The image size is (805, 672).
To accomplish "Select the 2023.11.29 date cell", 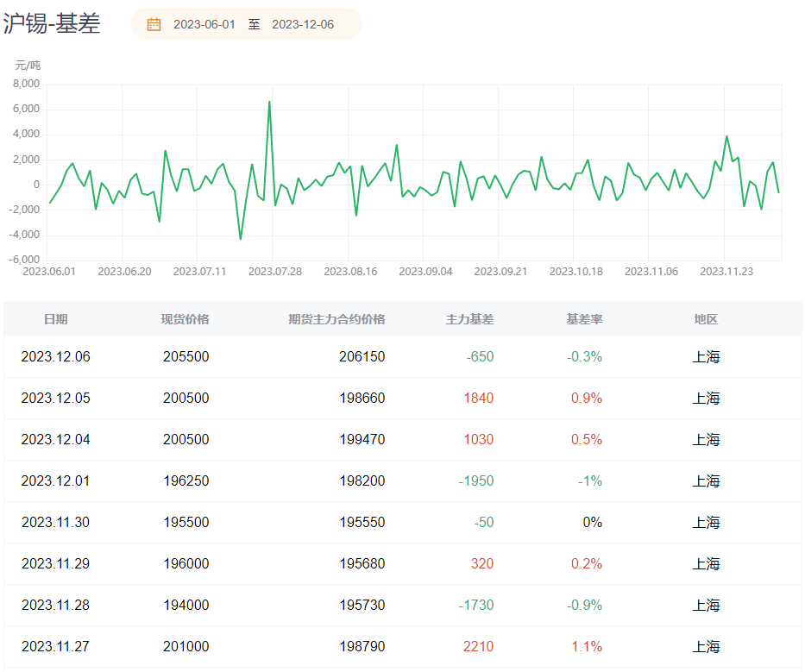I will tap(55, 564).
